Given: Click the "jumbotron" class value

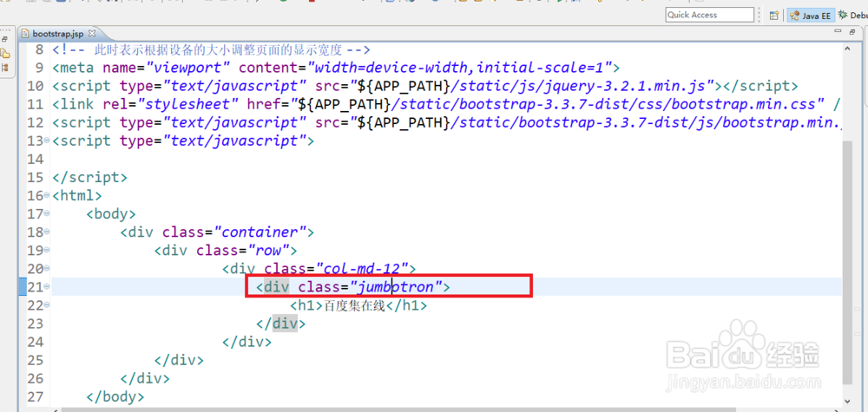Looking at the screenshot, I should click(396, 287).
